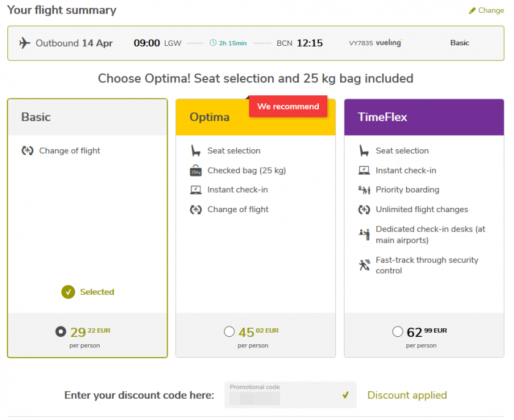This screenshot has width=514, height=420.
Task: Select the Optima fare 45.02 EUR radio button
Action: tap(229, 331)
